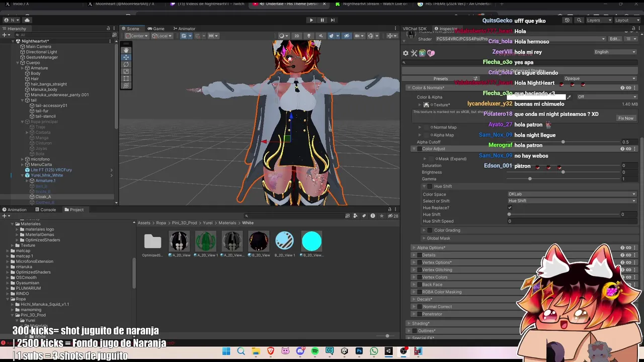Open Unity cloud services icon

pos(27,20)
